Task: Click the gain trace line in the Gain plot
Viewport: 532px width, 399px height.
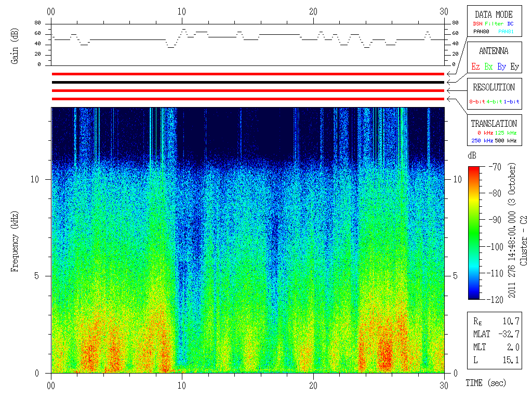Action: [x=248, y=38]
